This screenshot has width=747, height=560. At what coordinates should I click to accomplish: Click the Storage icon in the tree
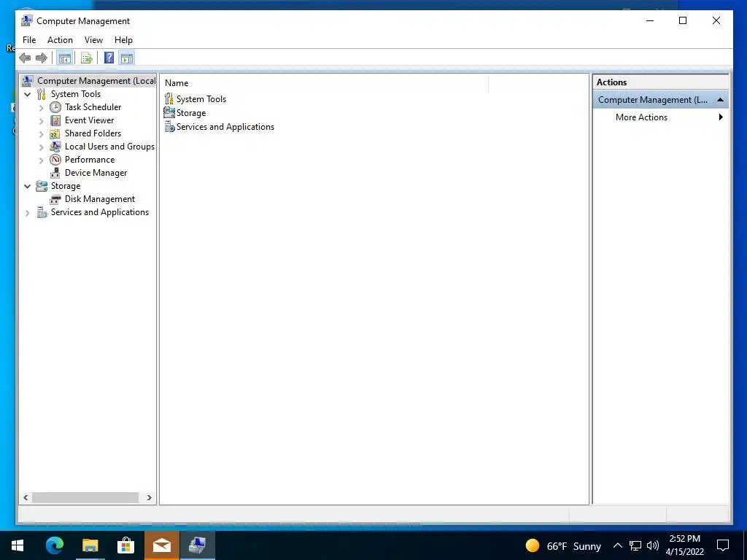click(42, 186)
